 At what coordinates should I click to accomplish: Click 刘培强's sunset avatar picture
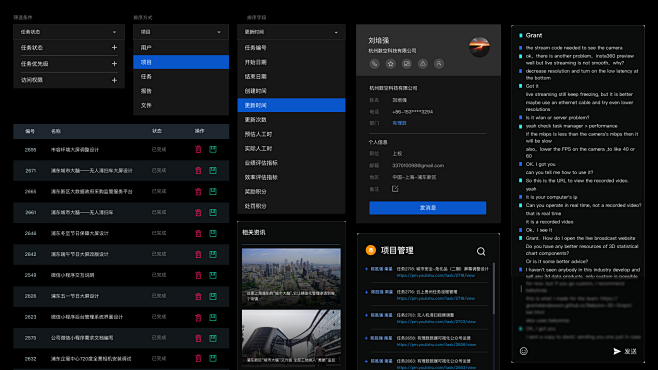[479, 47]
